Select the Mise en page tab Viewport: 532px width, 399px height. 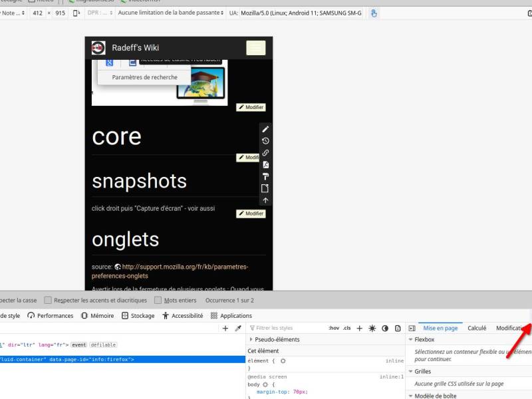(440, 328)
